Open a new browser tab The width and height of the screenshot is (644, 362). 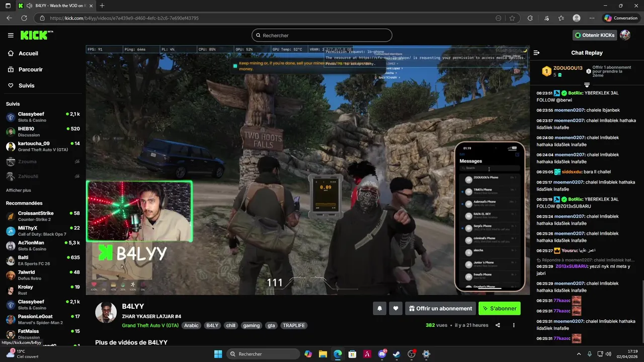pyautogui.click(x=102, y=6)
